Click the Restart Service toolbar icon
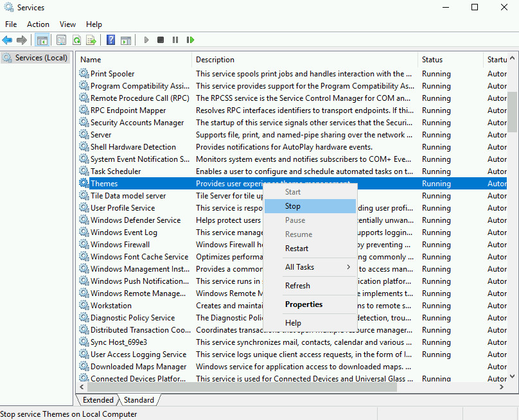This screenshot has width=519, height=420. click(190, 40)
